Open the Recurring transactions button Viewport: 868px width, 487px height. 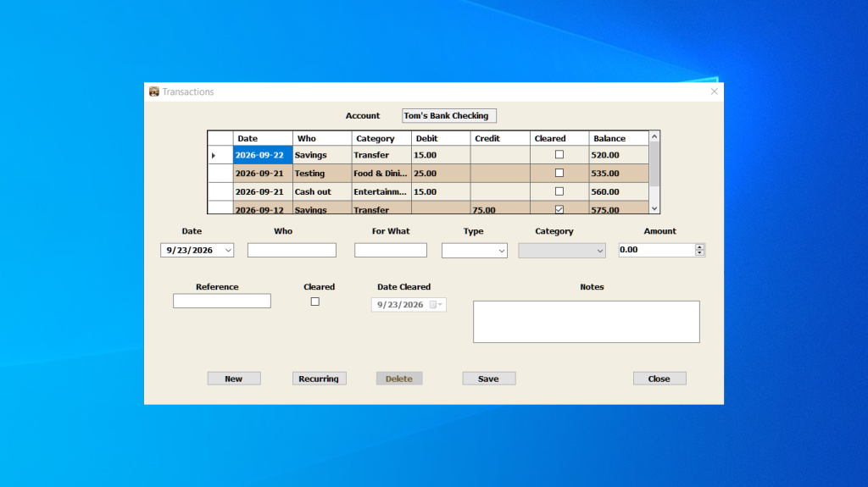(x=319, y=379)
